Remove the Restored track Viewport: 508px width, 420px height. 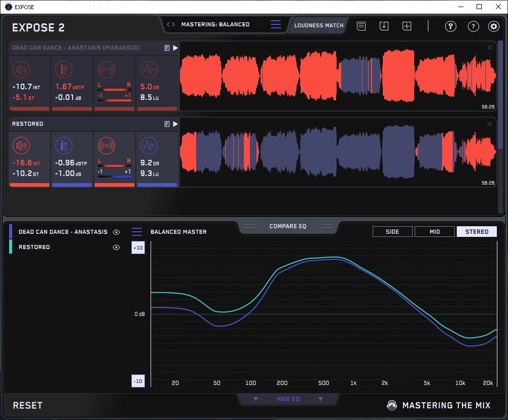click(x=490, y=124)
